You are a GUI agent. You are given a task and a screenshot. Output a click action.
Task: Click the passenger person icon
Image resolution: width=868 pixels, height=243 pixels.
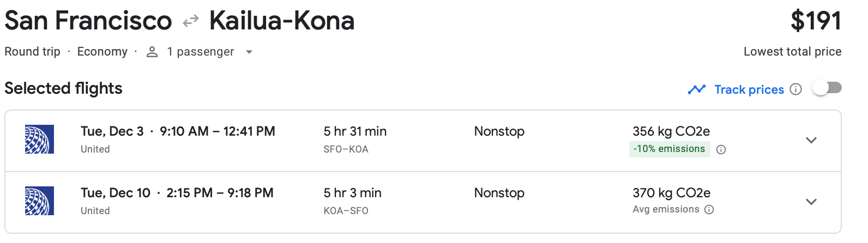(152, 52)
